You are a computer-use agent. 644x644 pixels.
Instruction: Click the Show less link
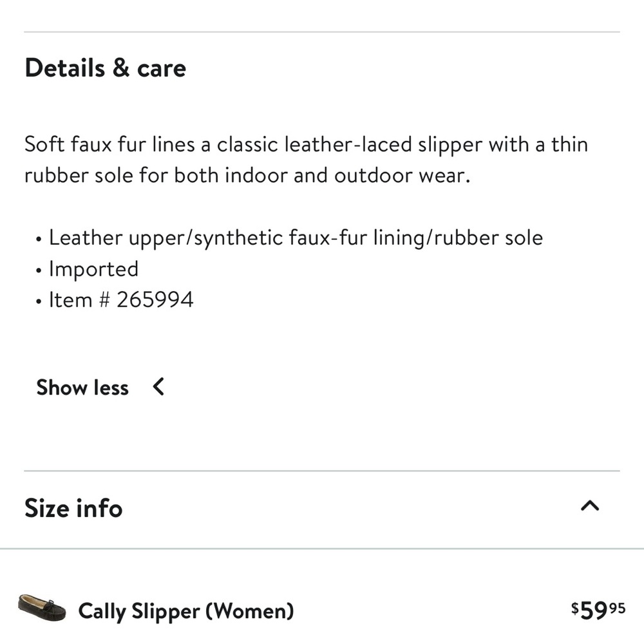[x=82, y=388]
